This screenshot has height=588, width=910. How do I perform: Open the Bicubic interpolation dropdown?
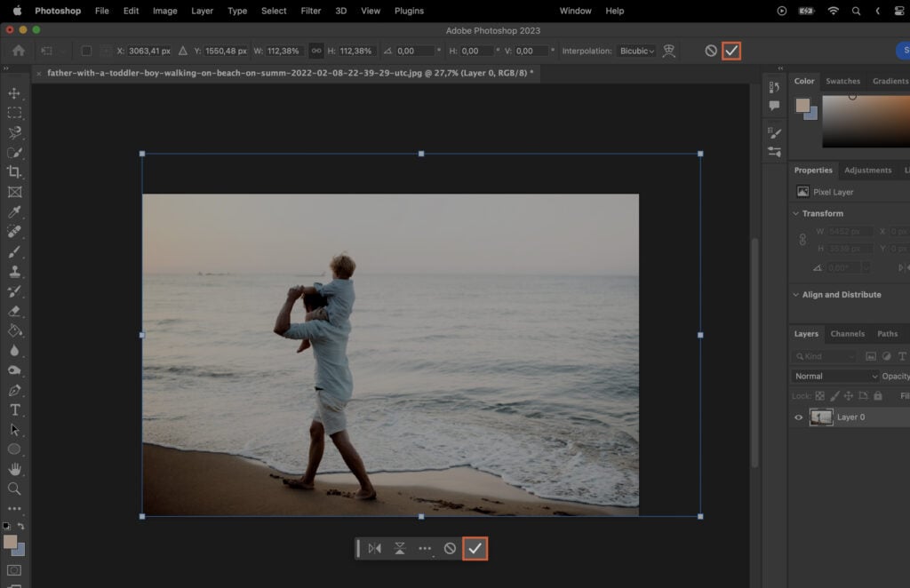(x=637, y=51)
